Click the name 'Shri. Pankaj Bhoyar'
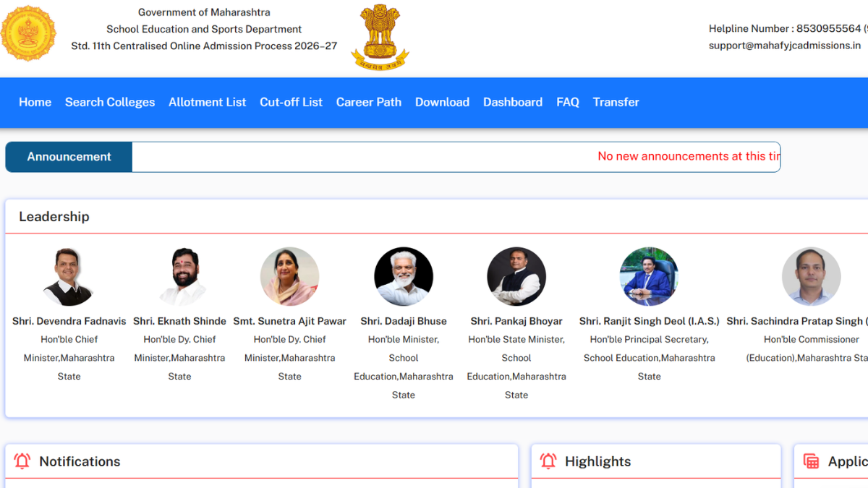The height and width of the screenshot is (488, 868). [516, 321]
